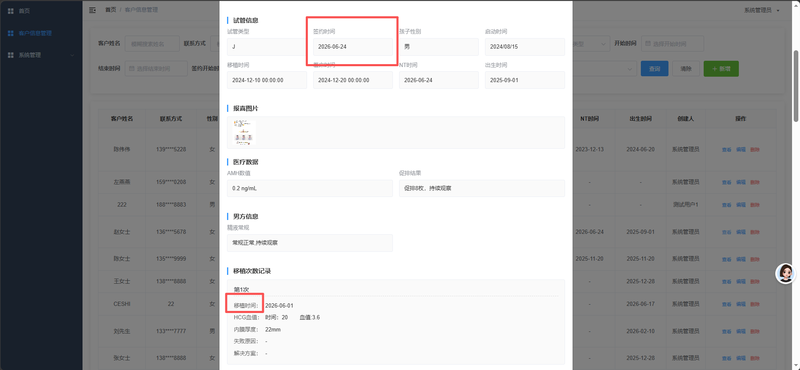
Task: Click the 开始时间 date input
Action: click(672, 44)
